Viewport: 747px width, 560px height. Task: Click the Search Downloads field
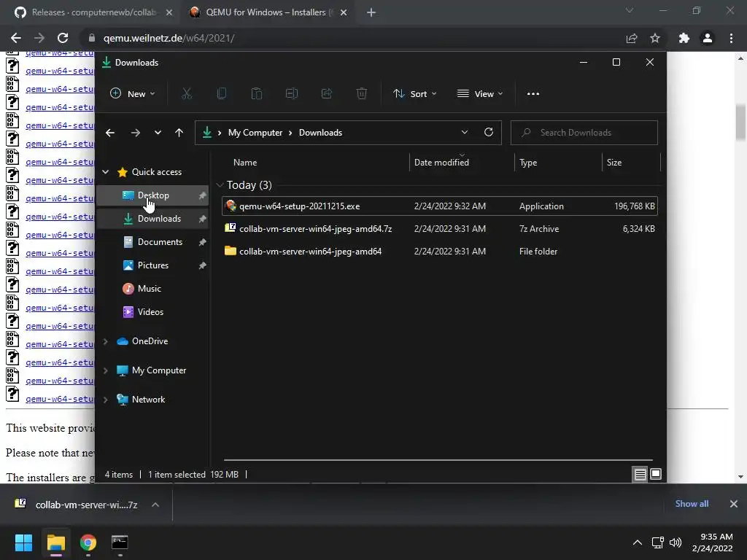(584, 133)
